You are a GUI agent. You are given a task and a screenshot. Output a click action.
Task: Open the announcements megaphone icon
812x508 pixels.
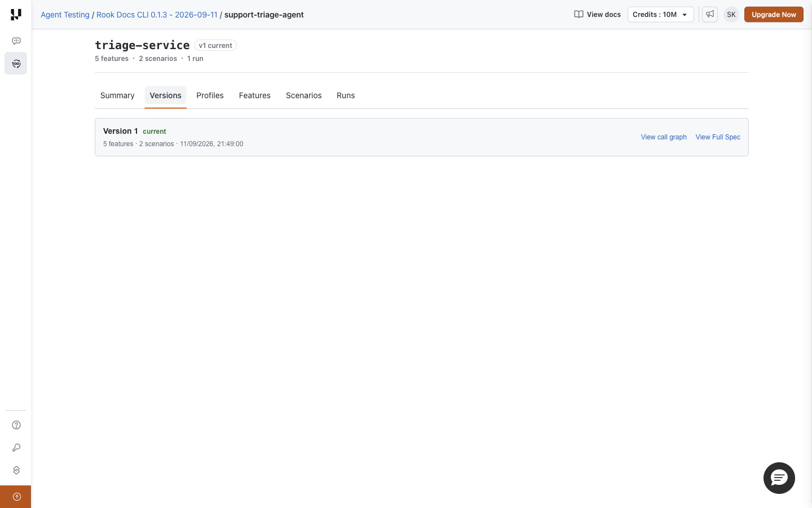[x=710, y=15]
